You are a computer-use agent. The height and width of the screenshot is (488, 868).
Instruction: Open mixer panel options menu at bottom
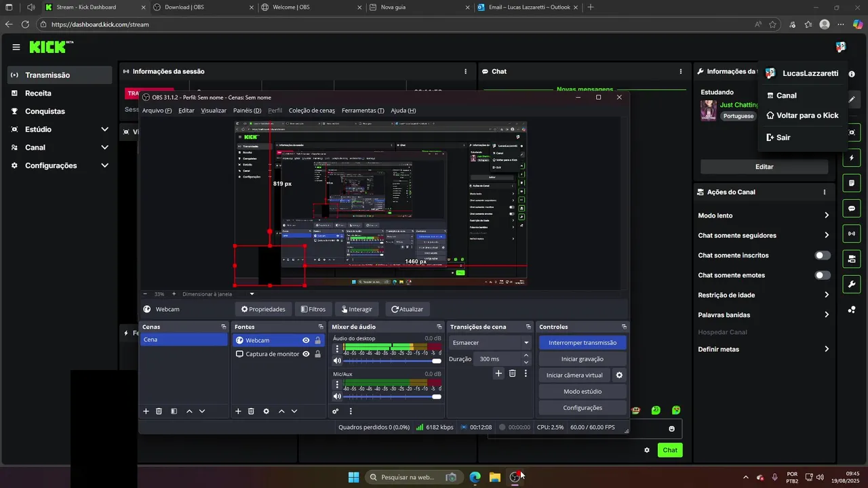[x=351, y=411]
